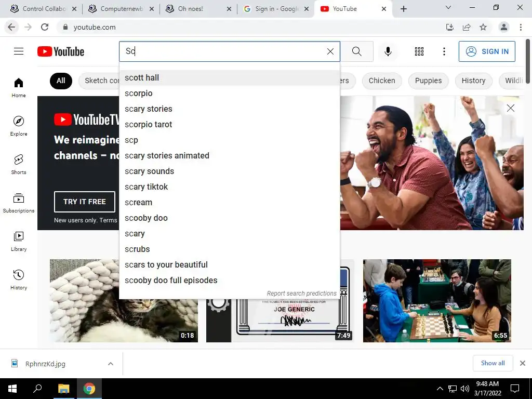This screenshot has width=532, height=399.
Task: Open Subscriptions in the sidebar
Action: coord(19,203)
